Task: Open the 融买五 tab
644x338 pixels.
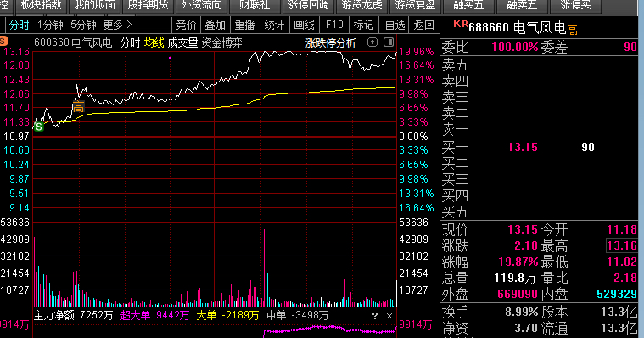Action: point(468,5)
